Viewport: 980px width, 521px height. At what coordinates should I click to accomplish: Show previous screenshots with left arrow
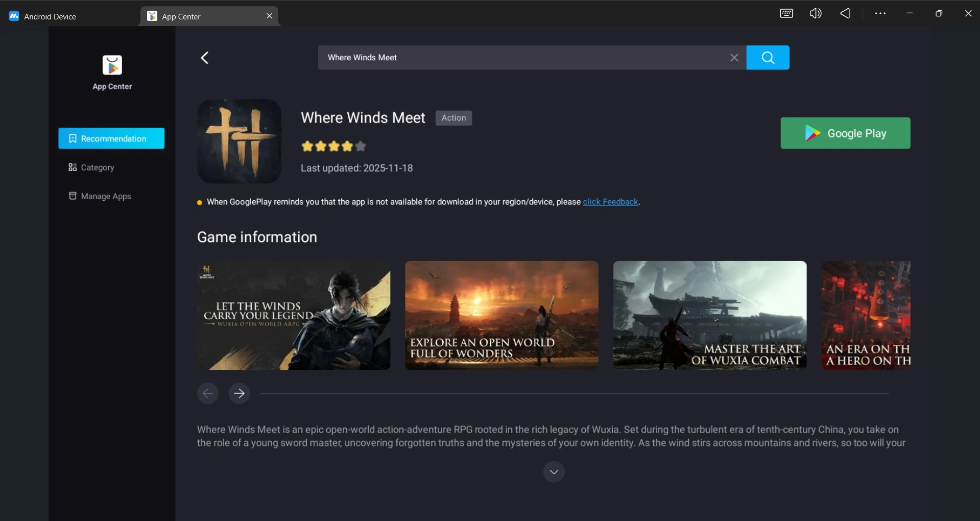(208, 393)
